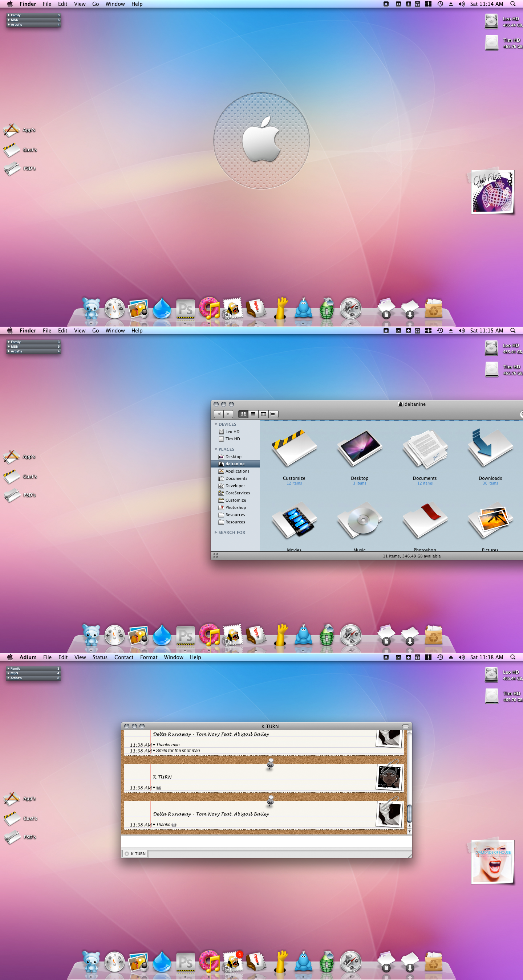Screen dimensions: 523x980
Task: Open the Desktop folder showing 3 items
Action: (x=359, y=449)
